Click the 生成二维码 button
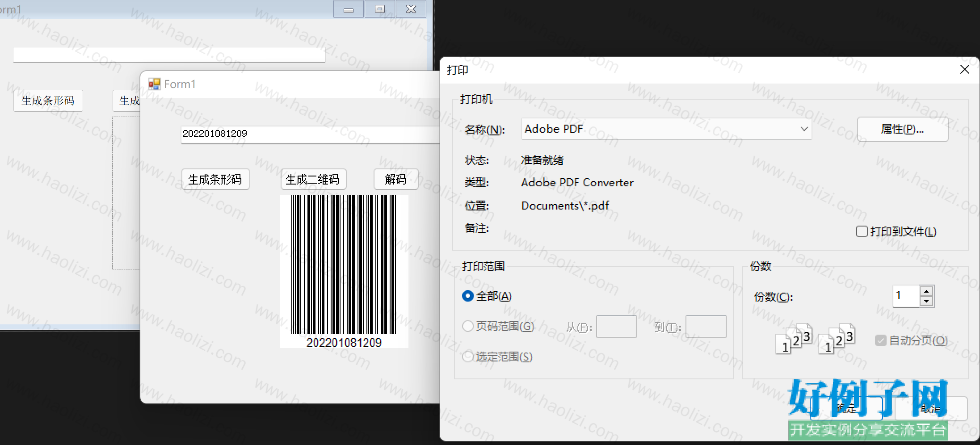Viewport: 980px width, 445px height. (313, 179)
